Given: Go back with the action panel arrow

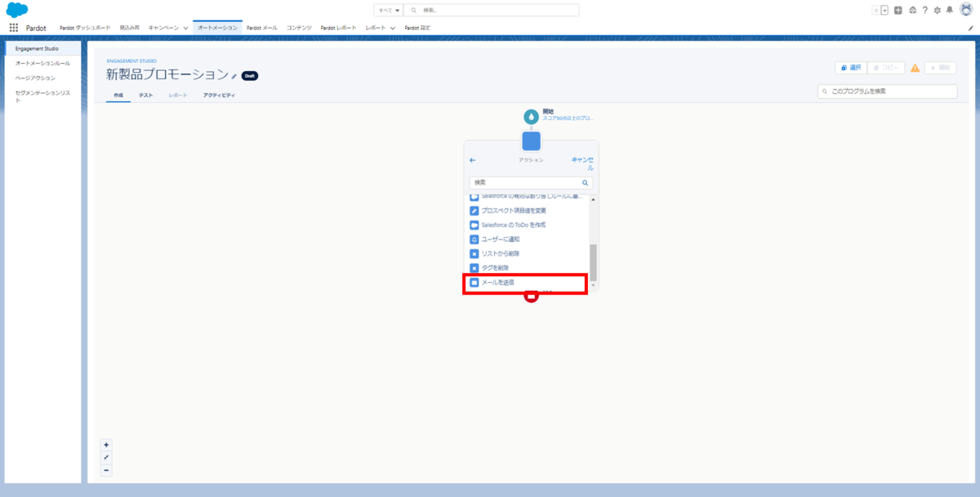Looking at the screenshot, I should coord(473,160).
